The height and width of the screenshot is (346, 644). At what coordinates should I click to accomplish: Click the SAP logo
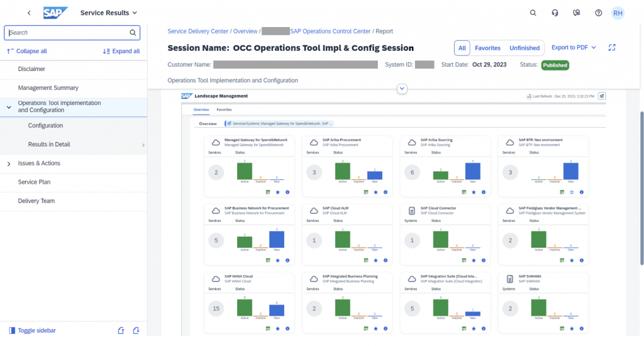coord(55,13)
